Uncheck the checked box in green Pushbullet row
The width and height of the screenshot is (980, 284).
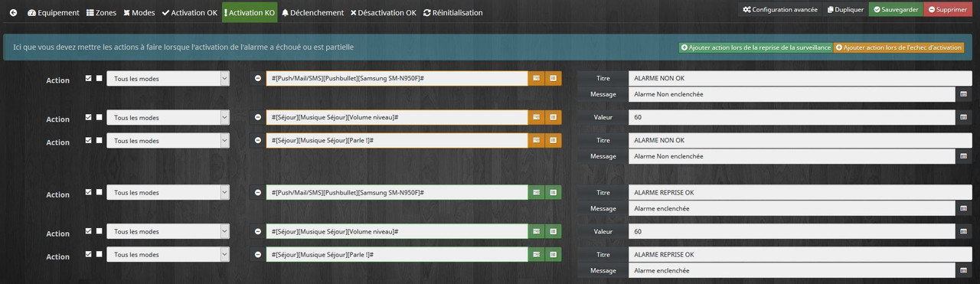(x=89, y=192)
